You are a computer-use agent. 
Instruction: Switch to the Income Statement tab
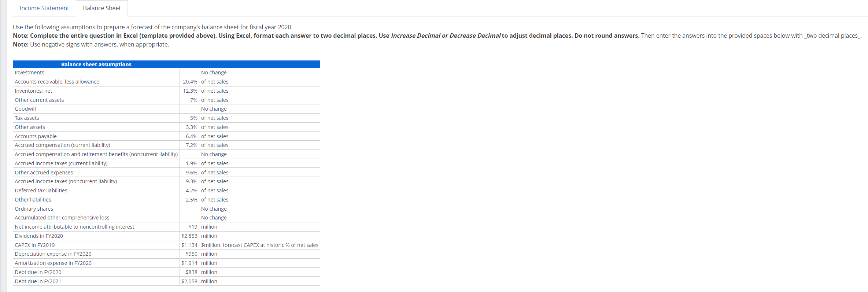tap(44, 8)
